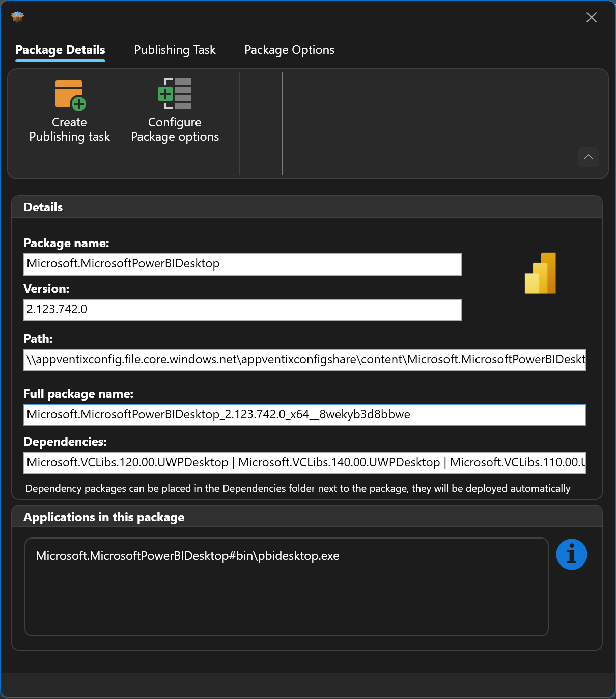Click the dependency packages hint text
Screen dimensions: 616x699
[298, 488]
